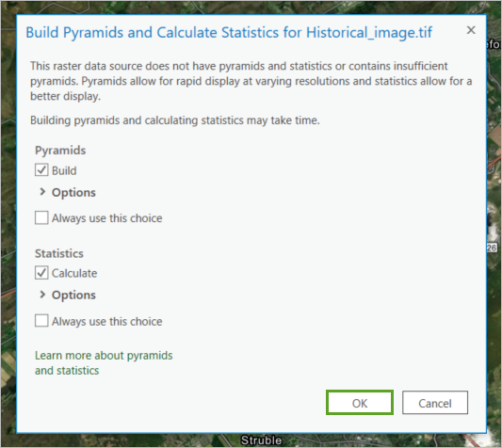Image resolution: width=502 pixels, height=448 pixels.
Task: Click the Statistics section heading
Action: [x=59, y=253]
